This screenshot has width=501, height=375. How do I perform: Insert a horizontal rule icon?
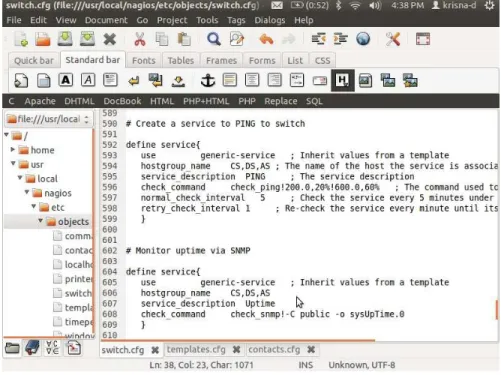click(230, 80)
